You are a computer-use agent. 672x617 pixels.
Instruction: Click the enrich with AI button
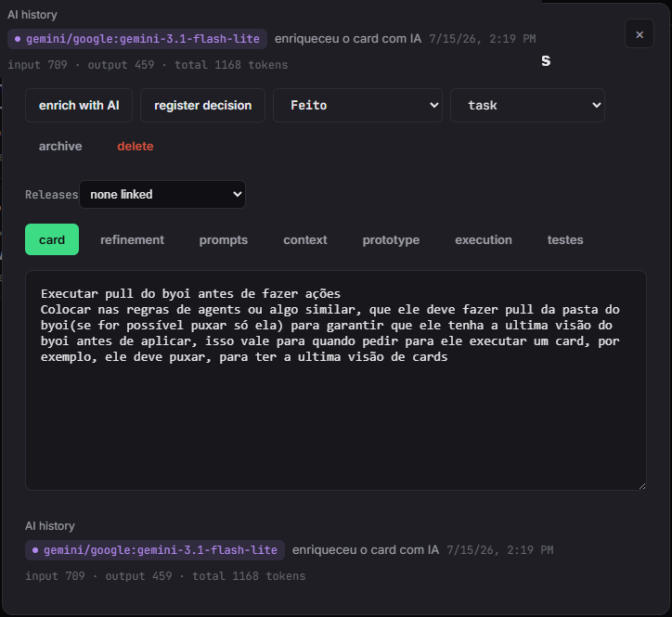79,106
